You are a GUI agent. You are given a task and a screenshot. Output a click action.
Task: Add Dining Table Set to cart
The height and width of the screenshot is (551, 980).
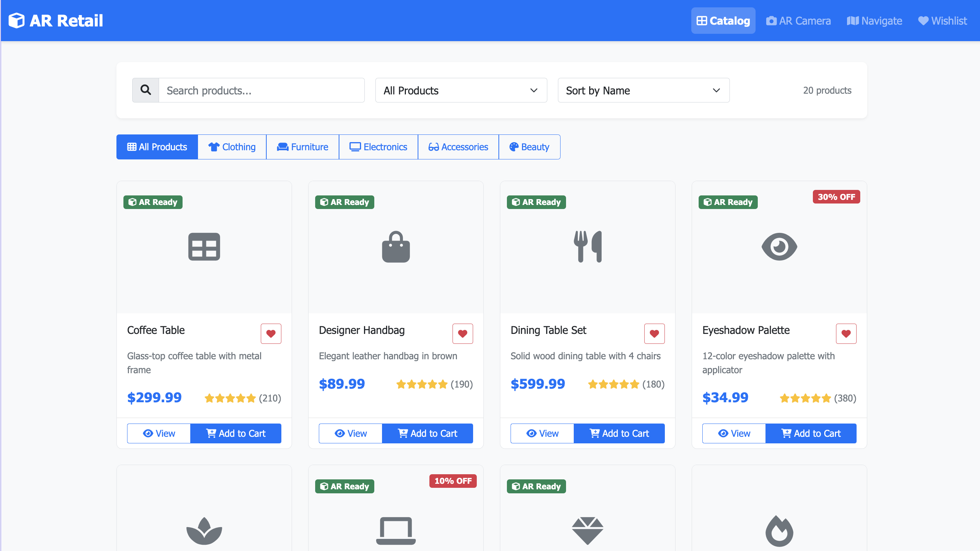(x=619, y=433)
